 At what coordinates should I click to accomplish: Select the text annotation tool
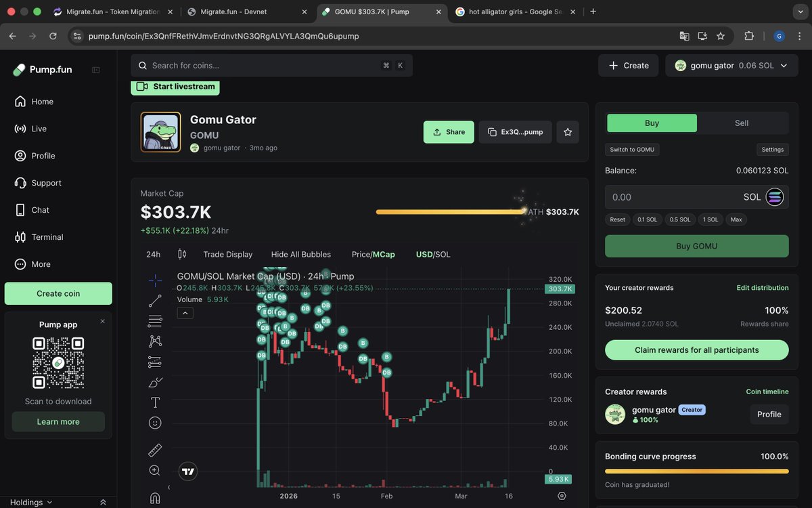[155, 402]
